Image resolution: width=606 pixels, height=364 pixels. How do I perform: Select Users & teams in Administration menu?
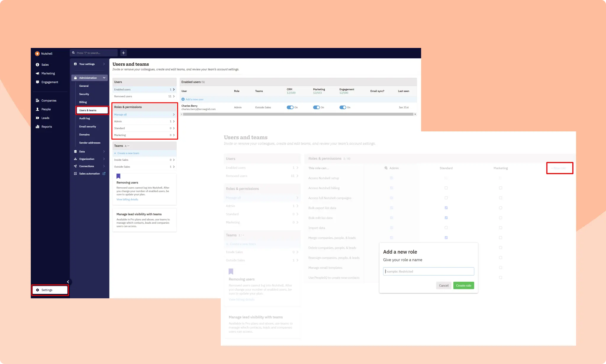pos(88,110)
